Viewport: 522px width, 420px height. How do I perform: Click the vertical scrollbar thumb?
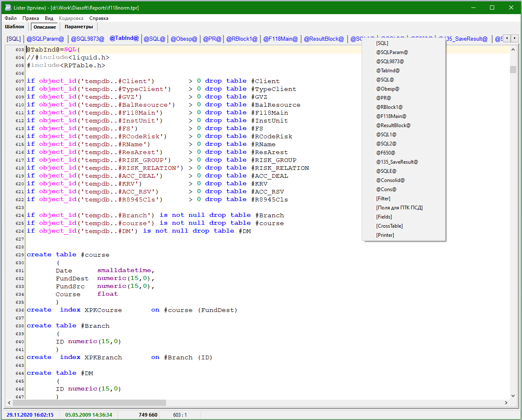[513, 69]
